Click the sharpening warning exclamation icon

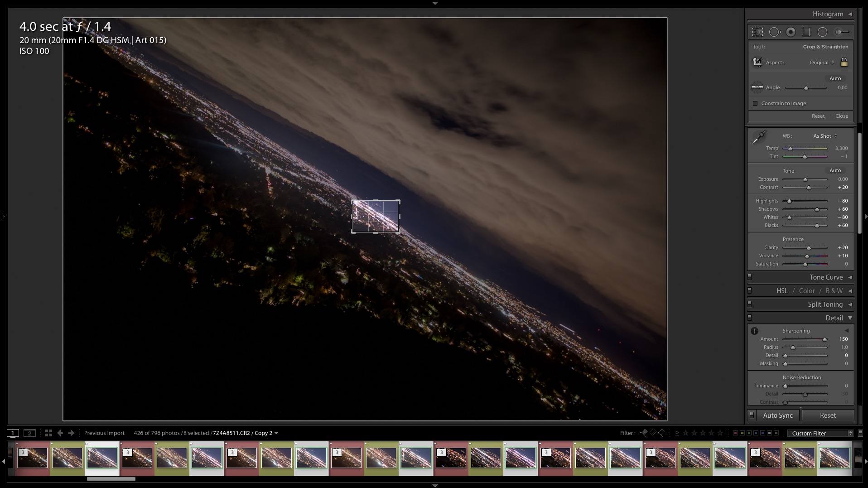(x=754, y=331)
